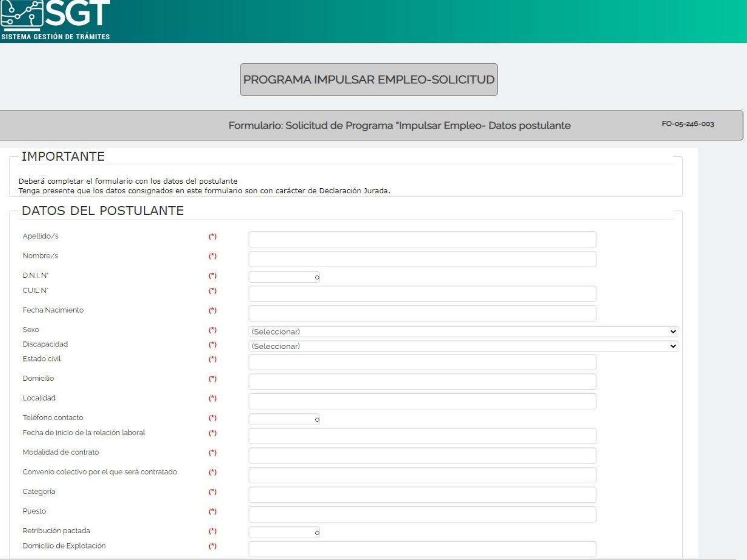
Task: Click the Estado civil input field
Action: click(422, 362)
